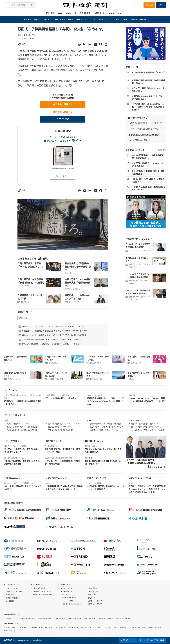Viewport: 170px width, 644px height.
Task: Open the NIKKEI Tech Foresight logo link
Action: pyautogui.click(x=145, y=510)
